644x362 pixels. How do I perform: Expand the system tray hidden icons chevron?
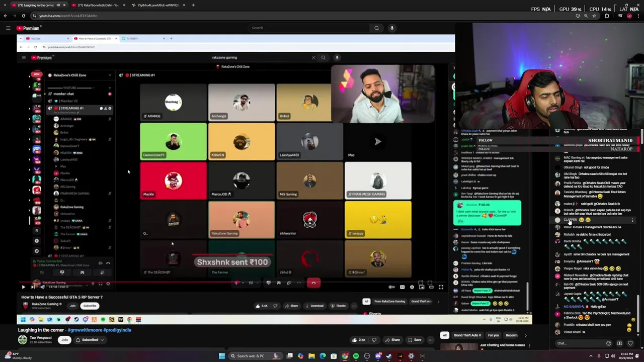click(x=591, y=356)
